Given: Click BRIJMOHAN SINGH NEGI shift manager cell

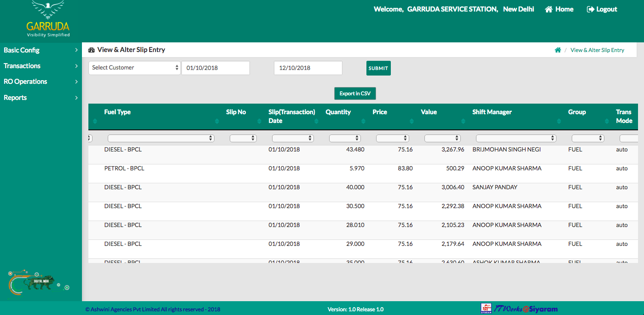Looking at the screenshot, I should [506, 150].
